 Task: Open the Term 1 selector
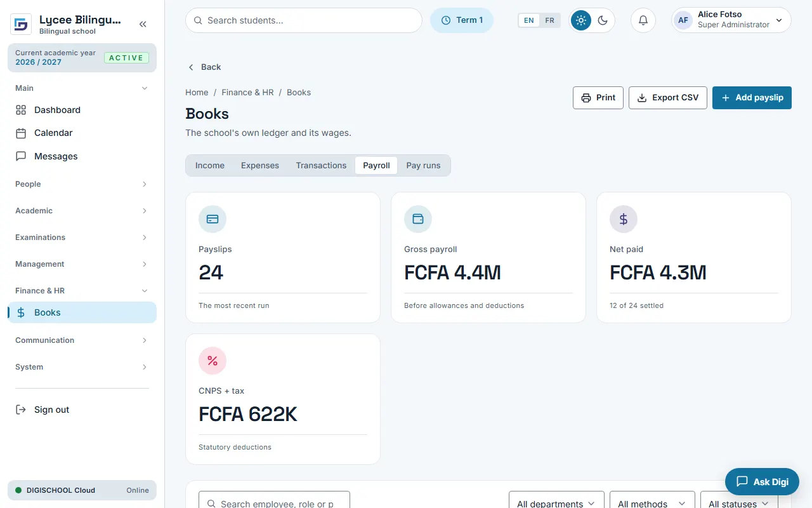[x=462, y=20]
